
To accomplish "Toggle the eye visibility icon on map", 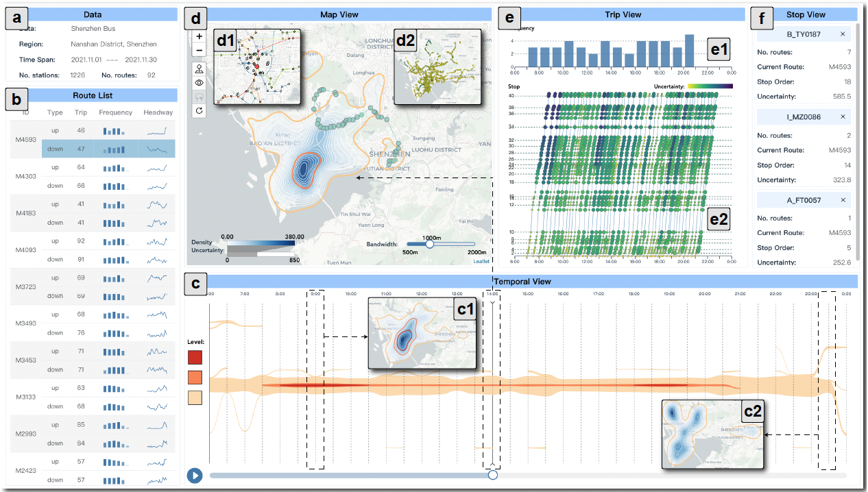I will click(x=200, y=82).
